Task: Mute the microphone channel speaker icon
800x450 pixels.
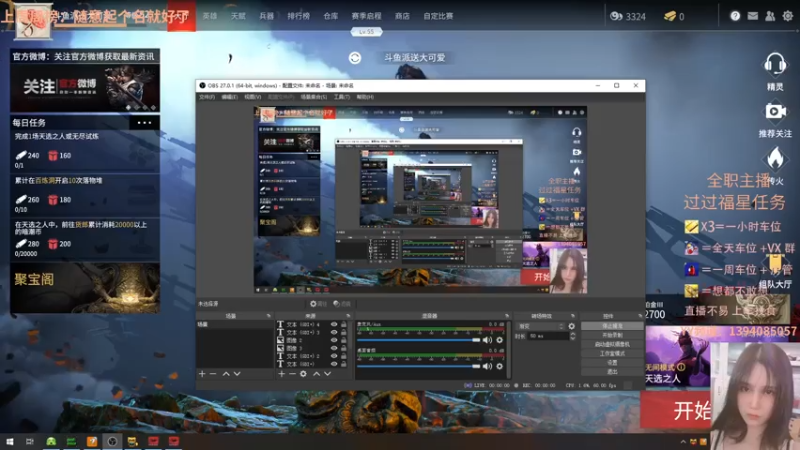Action: (488, 340)
